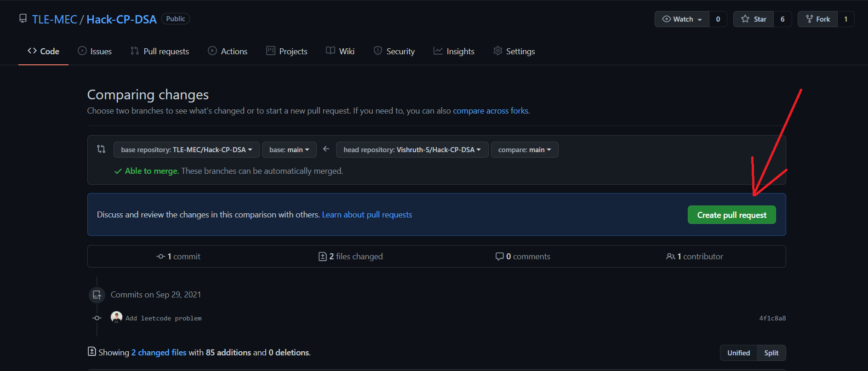The width and height of the screenshot is (868, 371).
Task: Click the file diff icon beside 2 files changed
Action: coord(323,257)
